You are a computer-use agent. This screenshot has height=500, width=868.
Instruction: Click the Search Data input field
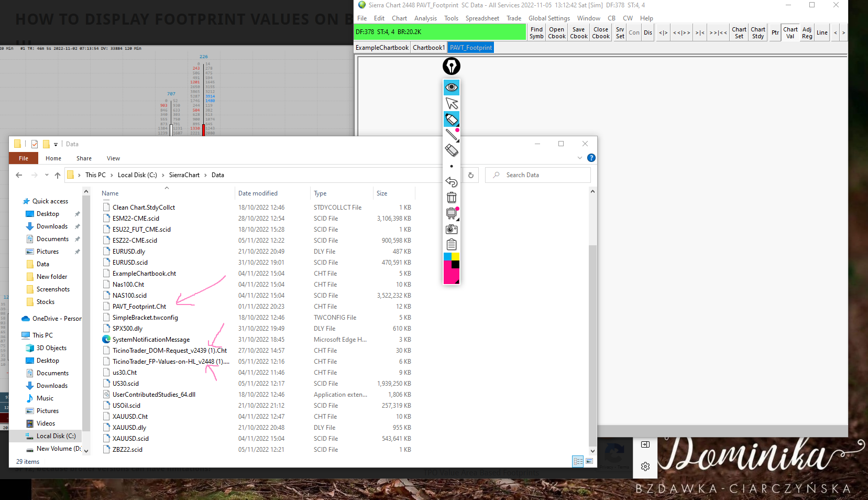pyautogui.click(x=538, y=175)
